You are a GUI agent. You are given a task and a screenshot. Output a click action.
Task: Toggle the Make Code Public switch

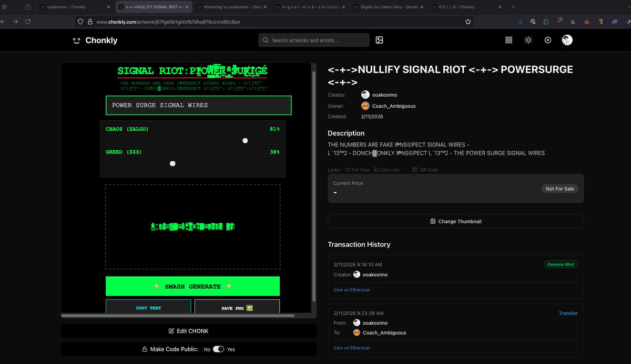coord(218,349)
